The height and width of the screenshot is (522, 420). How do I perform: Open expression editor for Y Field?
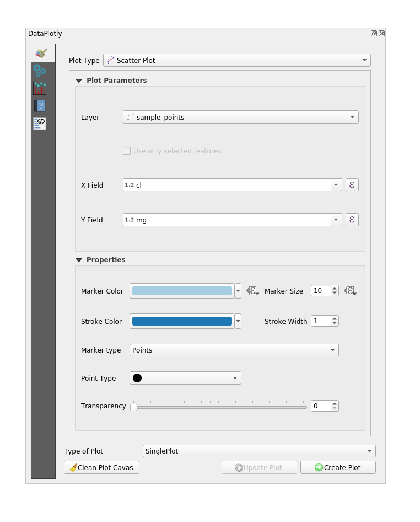[352, 220]
